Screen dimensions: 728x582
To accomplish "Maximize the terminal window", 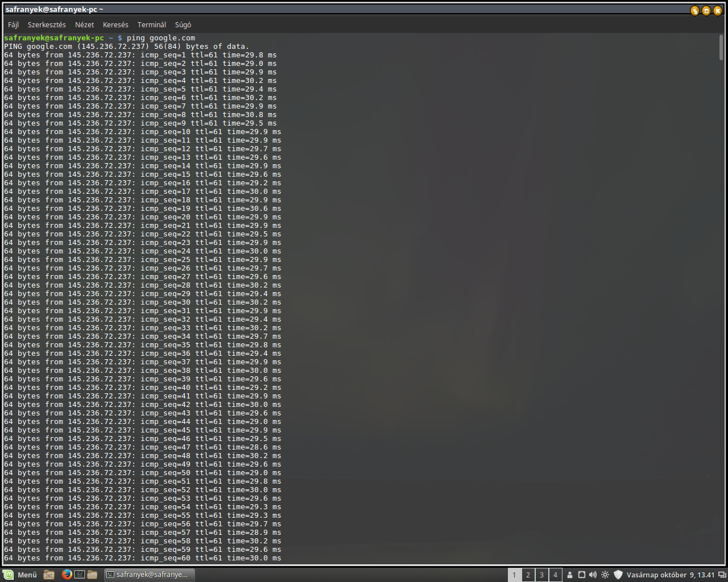I will click(x=706, y=11).
